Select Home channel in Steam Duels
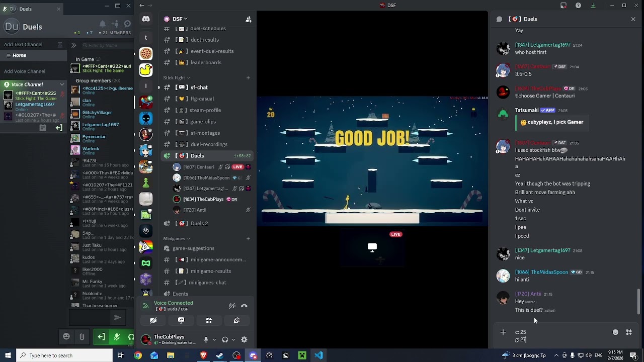This screenshot has width=644, height=362. 33,55
